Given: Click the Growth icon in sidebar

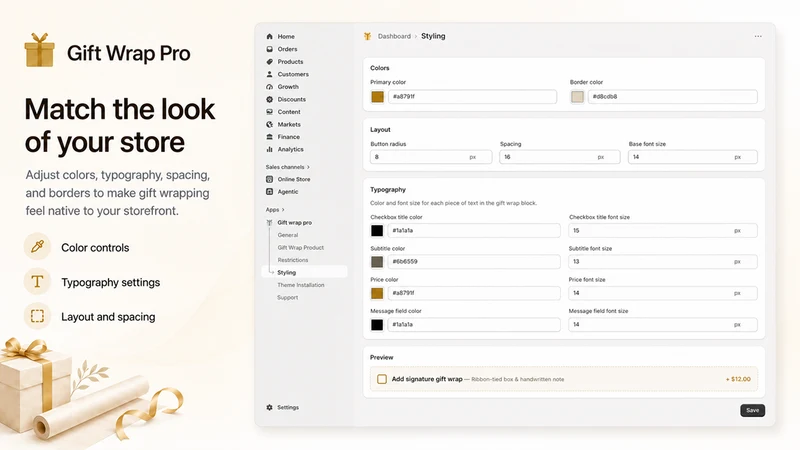Looking at the screenshot, I should click(269, 87).
